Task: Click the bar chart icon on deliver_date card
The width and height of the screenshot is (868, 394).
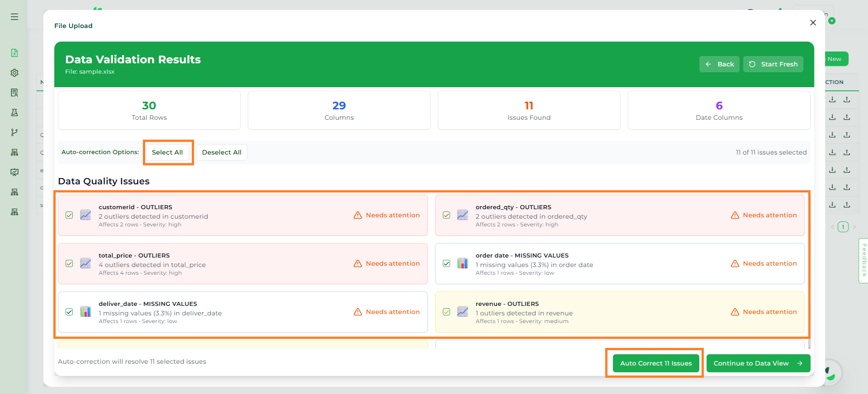Action: point(85,312)
